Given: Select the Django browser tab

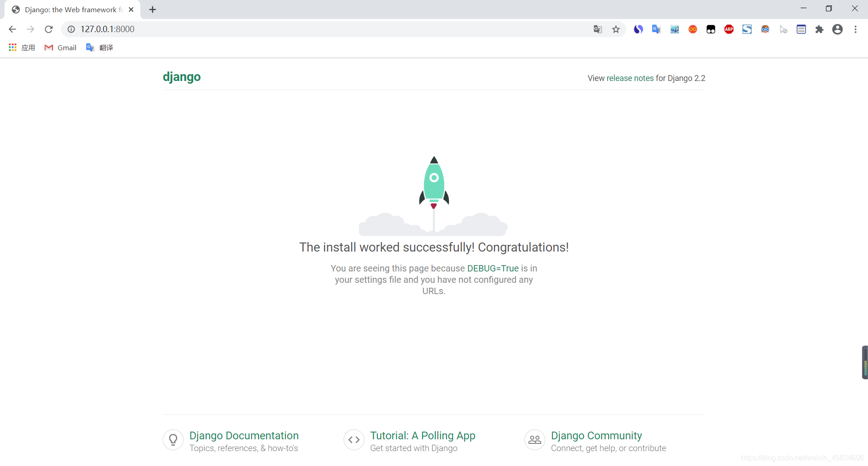Looking at the screenshot, I should pos(72,10).
